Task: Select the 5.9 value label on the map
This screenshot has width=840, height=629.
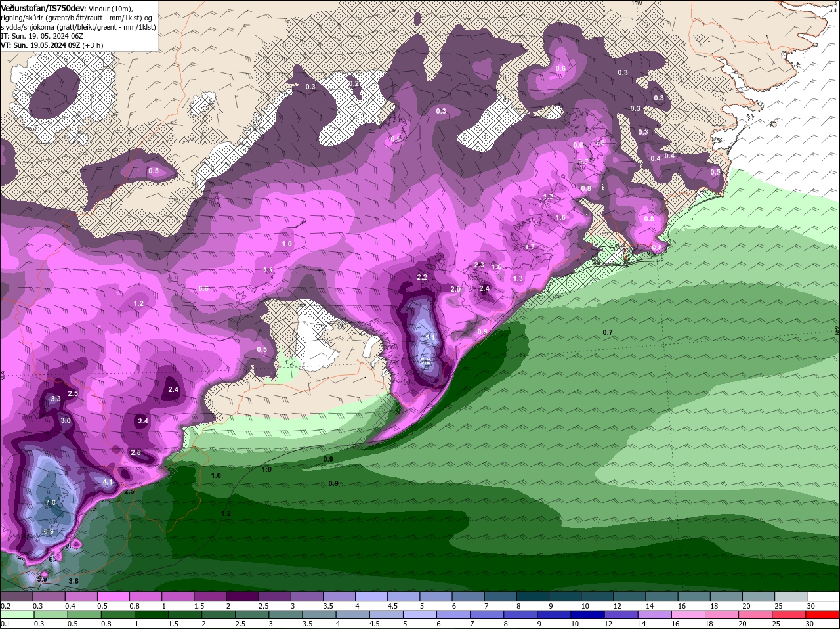Action: pyautogui.click(x=42, y=579)
